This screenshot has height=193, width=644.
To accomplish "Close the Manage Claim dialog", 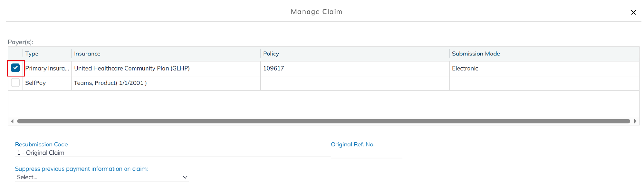I will 633,13.
